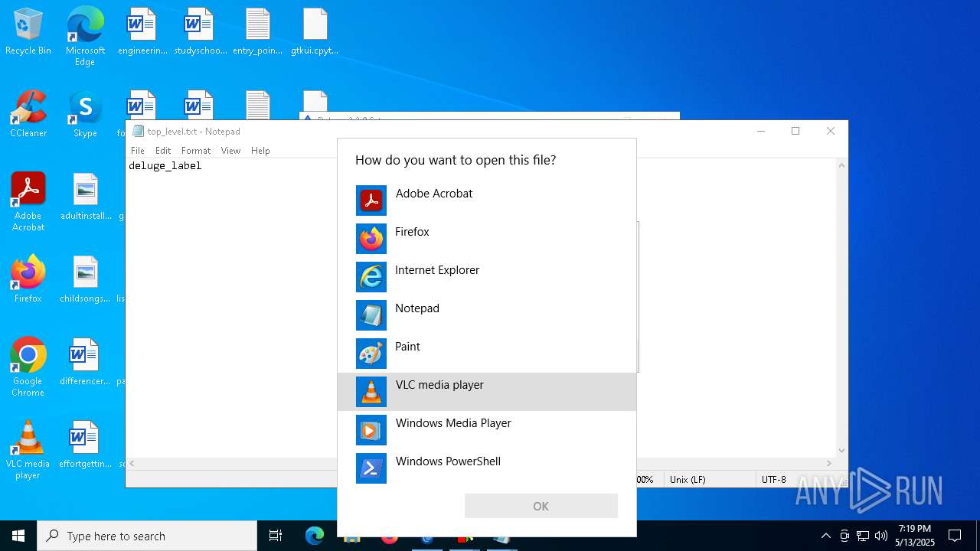Screen dimensions: 980x551
Task: Select the Adobe Acrobat desktop shortcut
Action: tap(28, 202)
